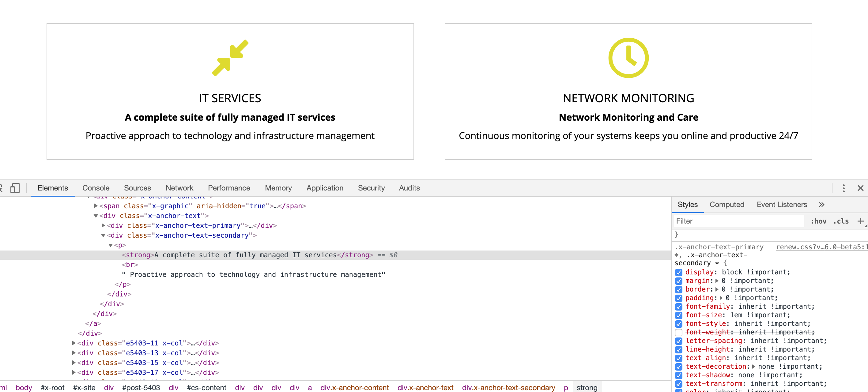The image size is (868, 392).
Task: Open DevTools three-dot customize menu
Action: pos(843,188)
